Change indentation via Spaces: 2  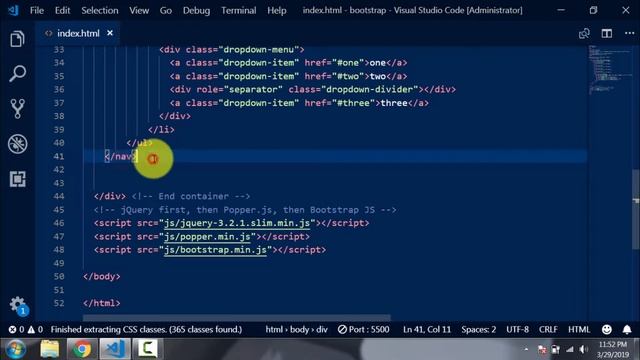point(479,329)
